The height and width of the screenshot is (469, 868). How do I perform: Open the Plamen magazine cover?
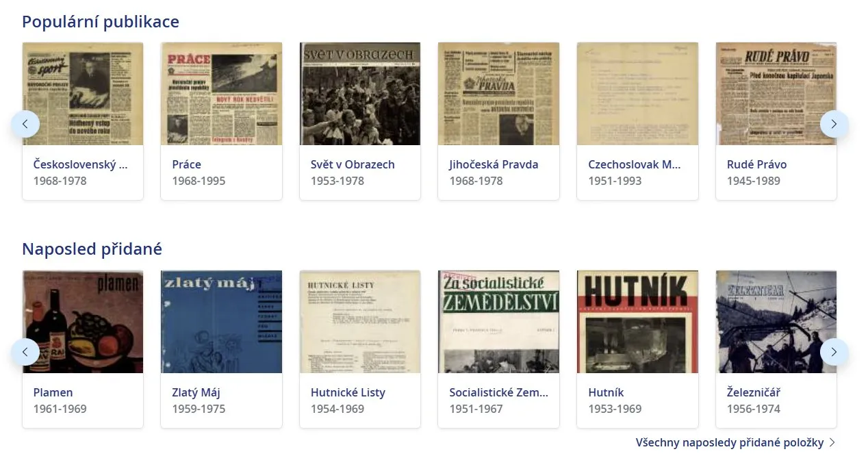click(x=83, y=322)
